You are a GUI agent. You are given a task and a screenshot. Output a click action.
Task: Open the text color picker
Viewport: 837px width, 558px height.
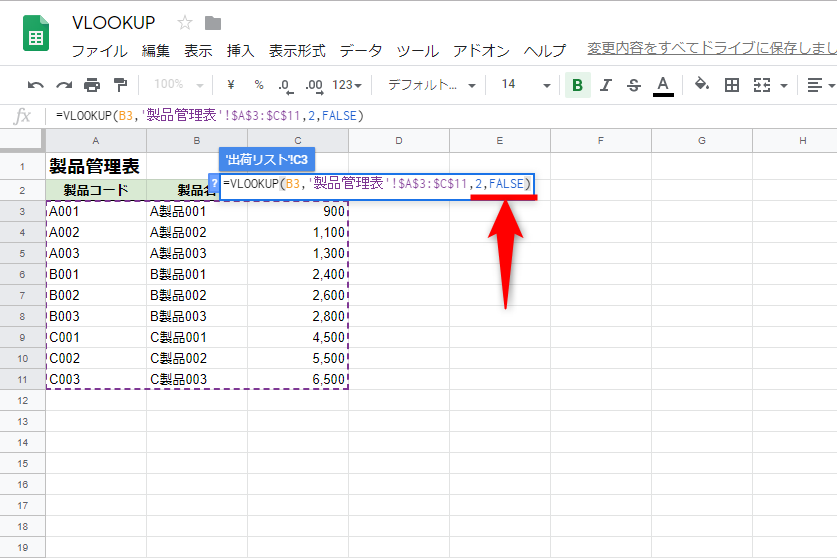pyautogui.click(x=663, y=85)
